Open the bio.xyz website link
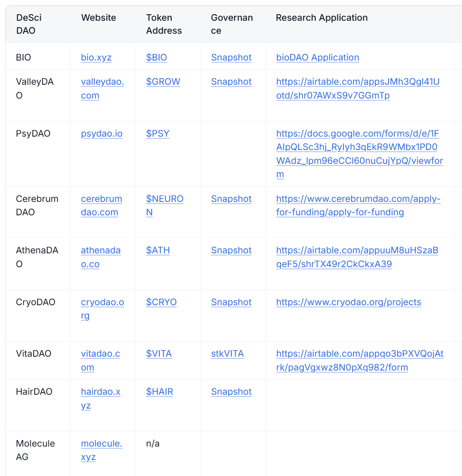462x476 pixels. point(96,58)
